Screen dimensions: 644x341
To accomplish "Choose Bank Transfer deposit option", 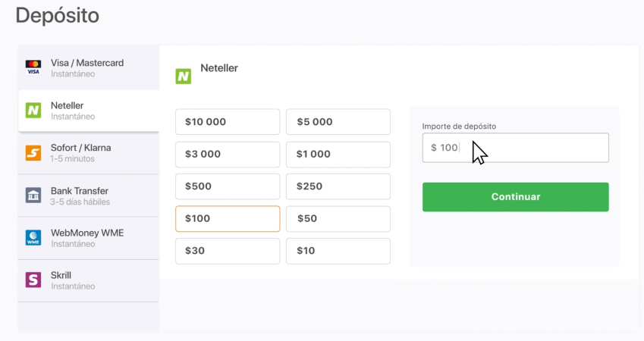I will [x=88, y=196].
